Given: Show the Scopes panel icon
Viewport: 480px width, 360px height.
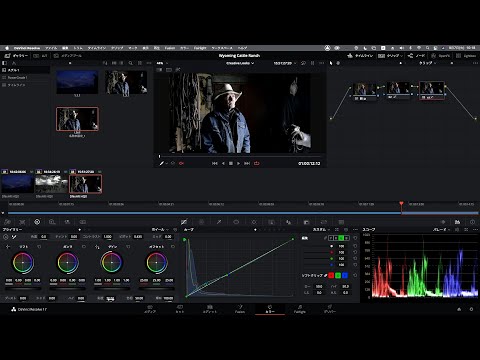Looking at the screenshot, I should pos(458,222).
